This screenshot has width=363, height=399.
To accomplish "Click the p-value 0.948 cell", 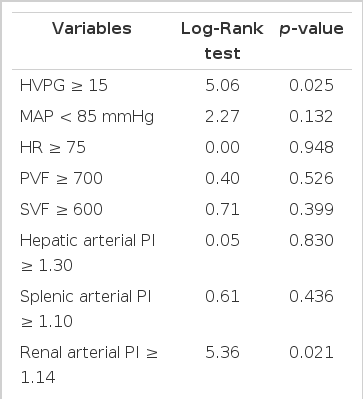I will 311,147.
